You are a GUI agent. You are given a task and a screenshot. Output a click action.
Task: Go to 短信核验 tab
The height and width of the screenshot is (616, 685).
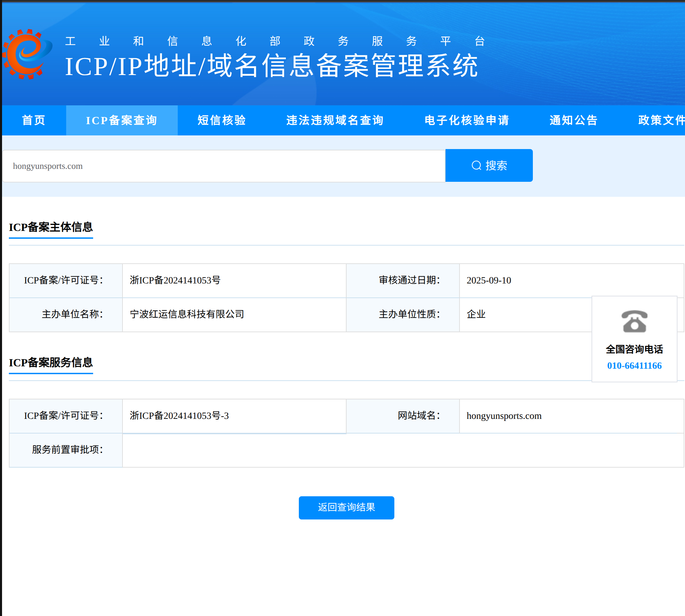click(x=221, y=120)
